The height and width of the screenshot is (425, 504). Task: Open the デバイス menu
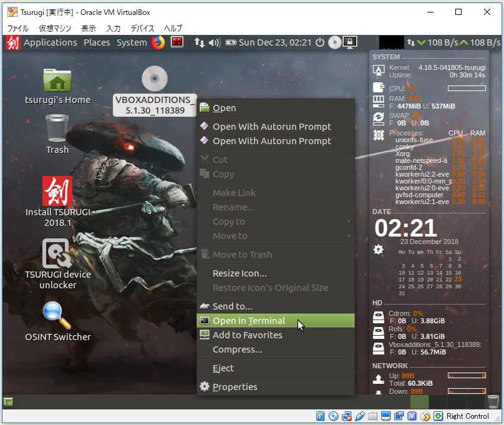[142, 28]
